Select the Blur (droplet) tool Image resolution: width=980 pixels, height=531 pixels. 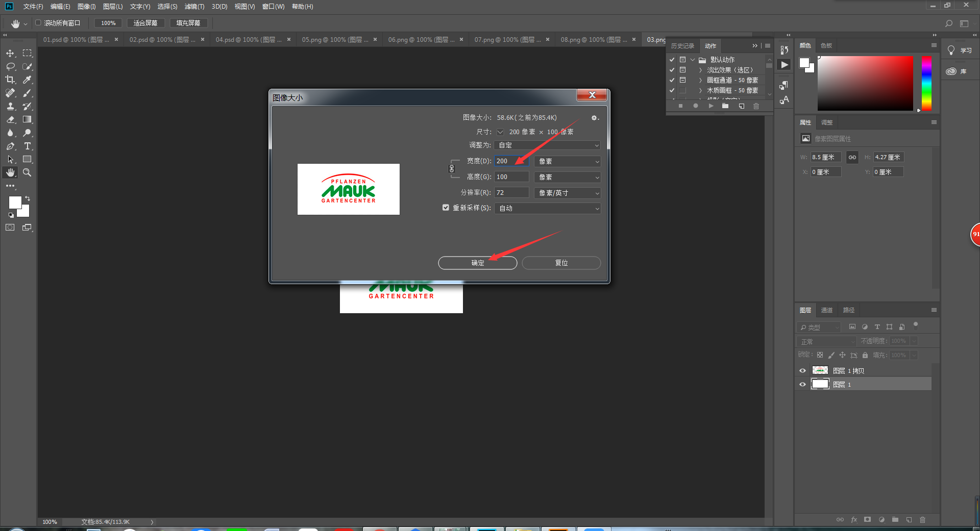click(x=10, y=133)
